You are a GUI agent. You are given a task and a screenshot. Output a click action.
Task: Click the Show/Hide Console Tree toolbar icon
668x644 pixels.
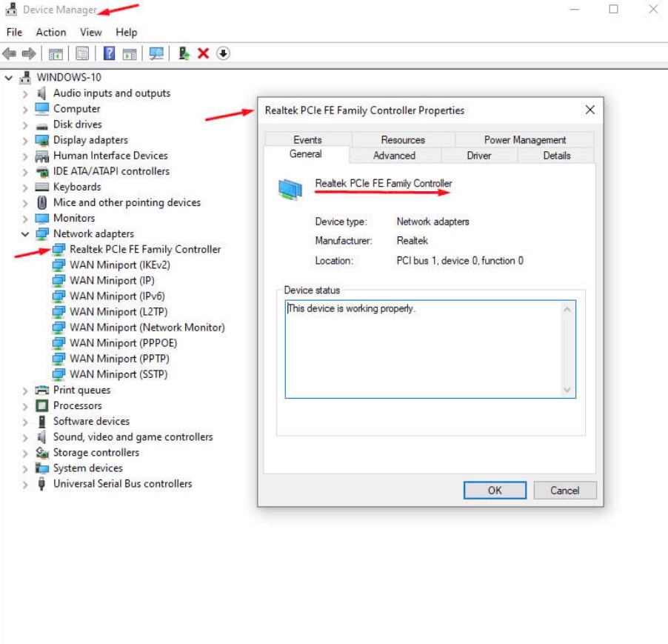56,53
